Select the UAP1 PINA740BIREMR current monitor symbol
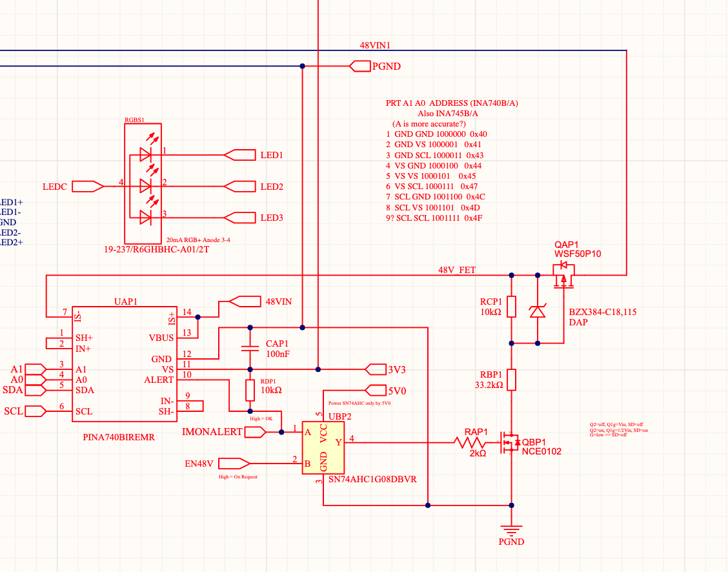This screenshot has height=572, width=728. click(124, 362)
